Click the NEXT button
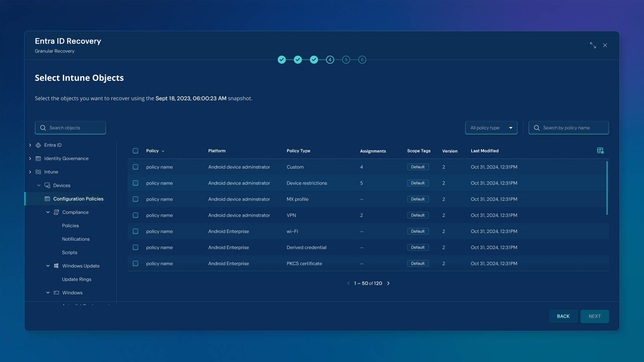The width and height of the screenshot is (644, 362). [x=595, y=316]
